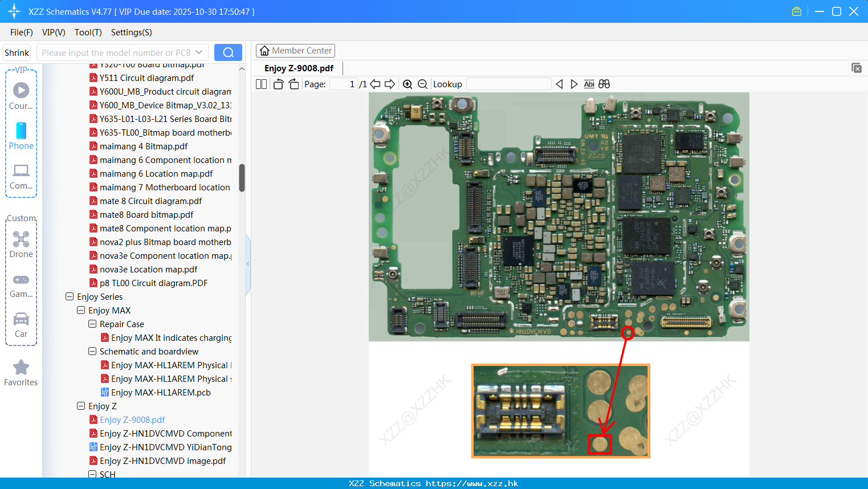This screenshot has height=489, width=868.
Task: Select the Computer sidebar category
Action: pos(21,176)
